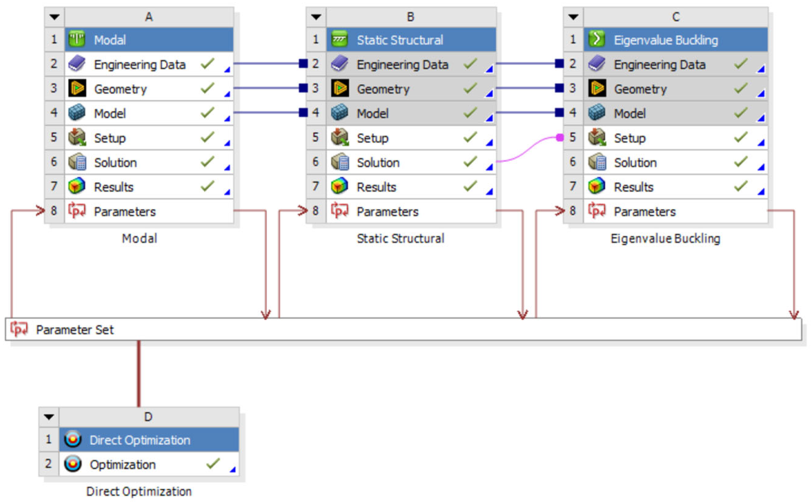This screenshot has width=812, height=504.
Task: Click the Solution calculator icon in block A
Action: tap(77, 162)
